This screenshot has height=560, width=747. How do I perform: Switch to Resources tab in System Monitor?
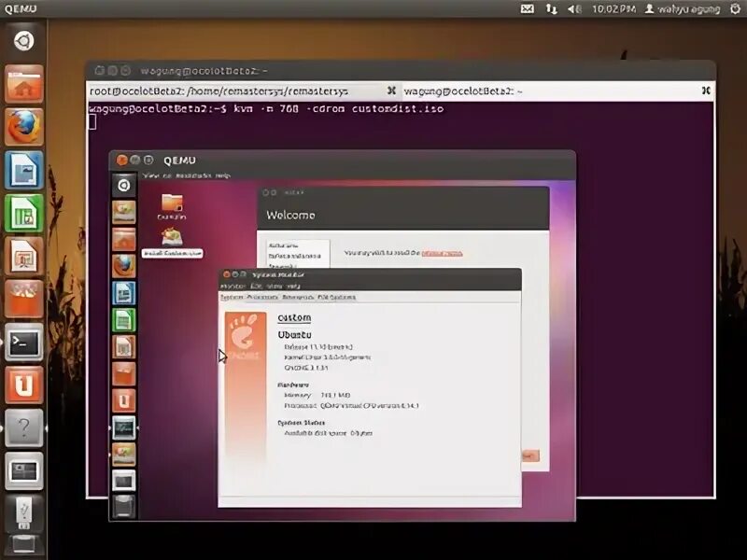tap(298, 297)
